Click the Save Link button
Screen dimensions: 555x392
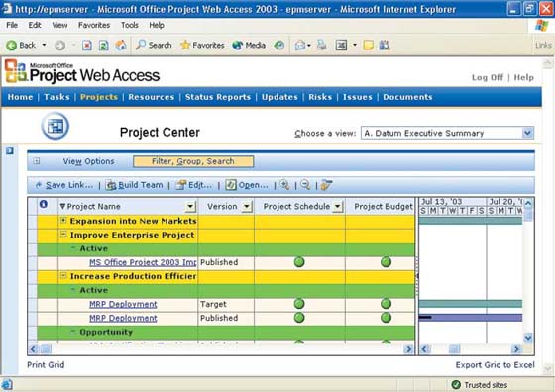tap(64, 185)
